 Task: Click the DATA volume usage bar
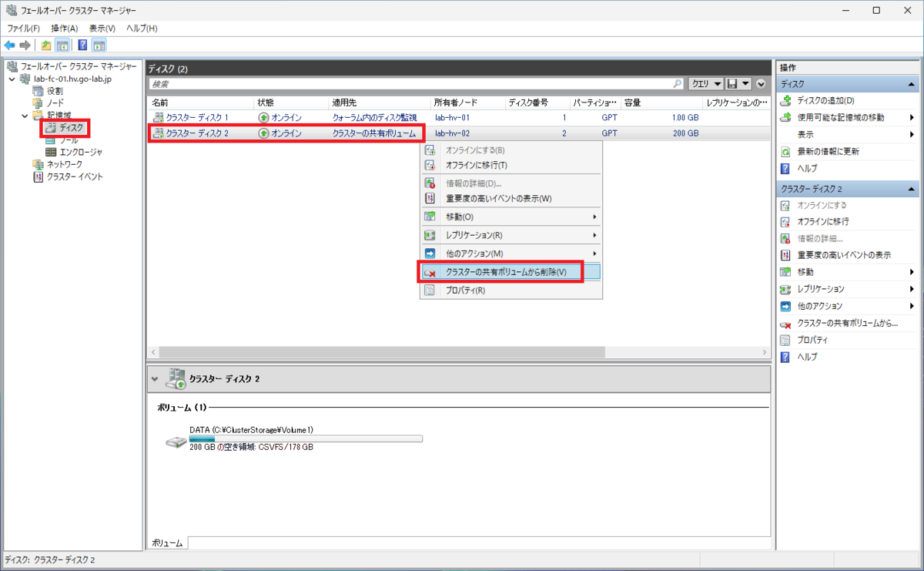pos(306,438)
